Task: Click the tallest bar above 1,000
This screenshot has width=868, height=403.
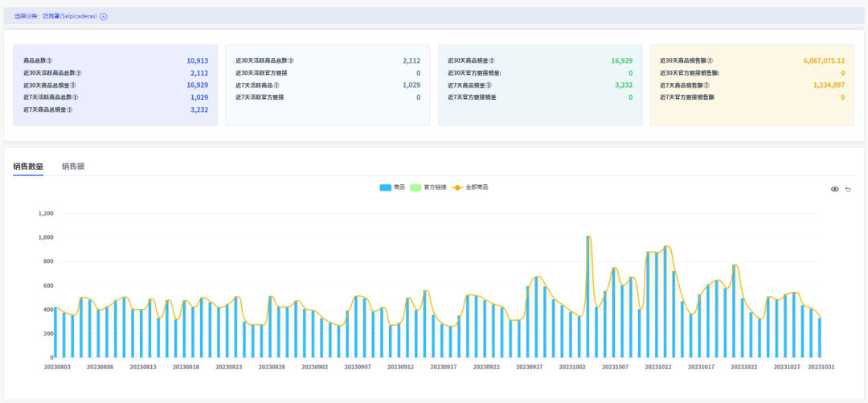Action: [588, 297]
